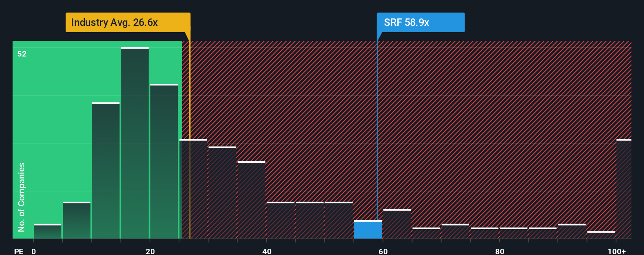Click the PE axis label

tap(18, 251)
